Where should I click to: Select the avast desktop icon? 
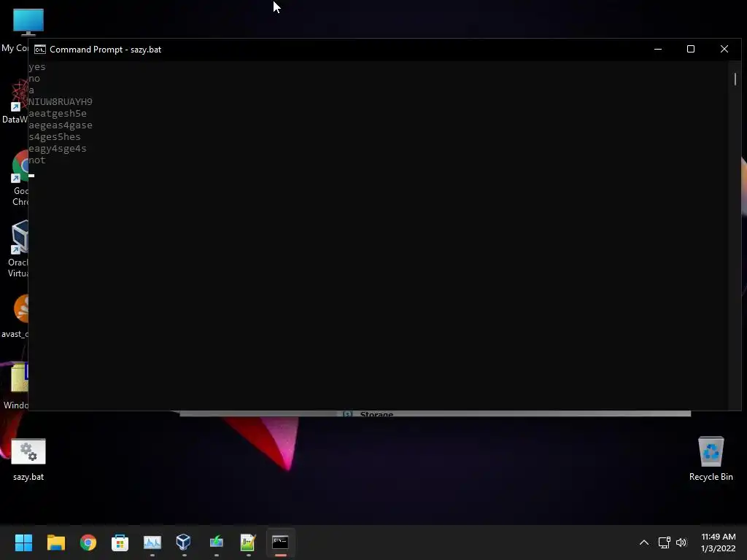[15, 316]
